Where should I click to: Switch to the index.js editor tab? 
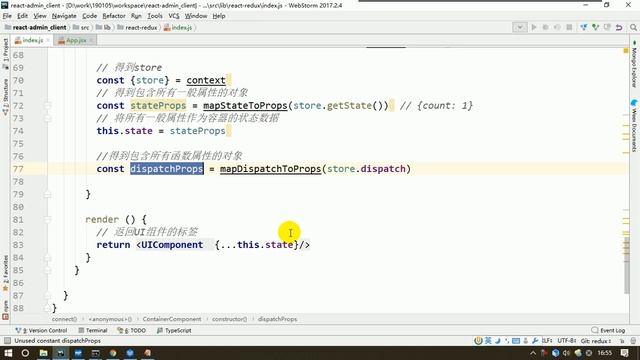click(32, 40)
